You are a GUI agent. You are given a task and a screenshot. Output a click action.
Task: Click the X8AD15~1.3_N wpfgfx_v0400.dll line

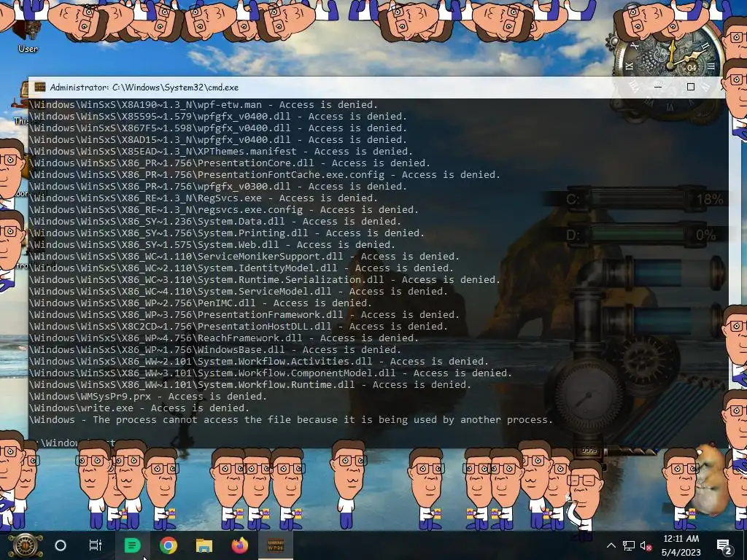(218, 140)
